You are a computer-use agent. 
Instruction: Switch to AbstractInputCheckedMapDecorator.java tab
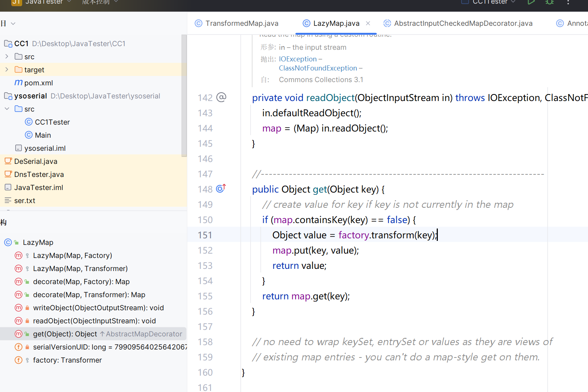463,23
